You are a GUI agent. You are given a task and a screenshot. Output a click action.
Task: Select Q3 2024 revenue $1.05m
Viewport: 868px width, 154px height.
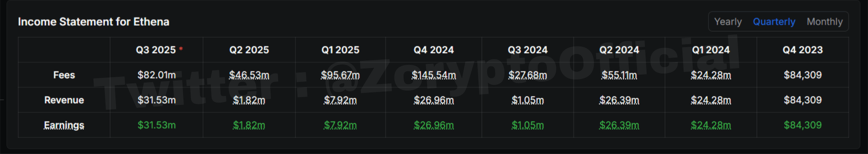528,100
